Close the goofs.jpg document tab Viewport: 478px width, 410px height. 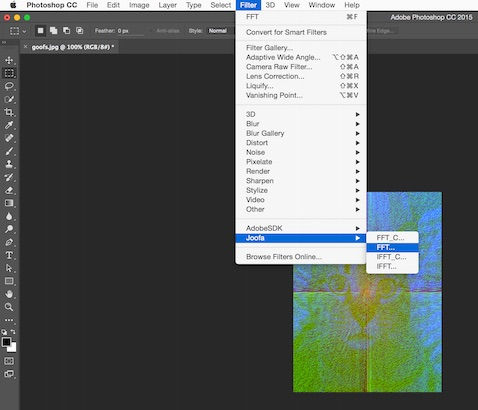26,47
